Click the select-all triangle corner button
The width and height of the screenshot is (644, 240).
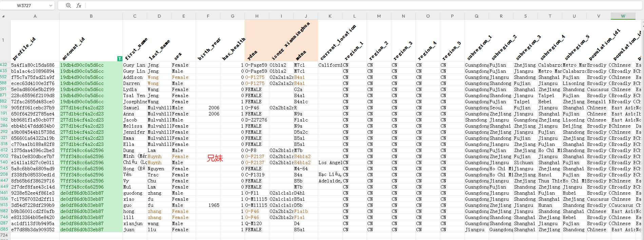click(3, 16)
